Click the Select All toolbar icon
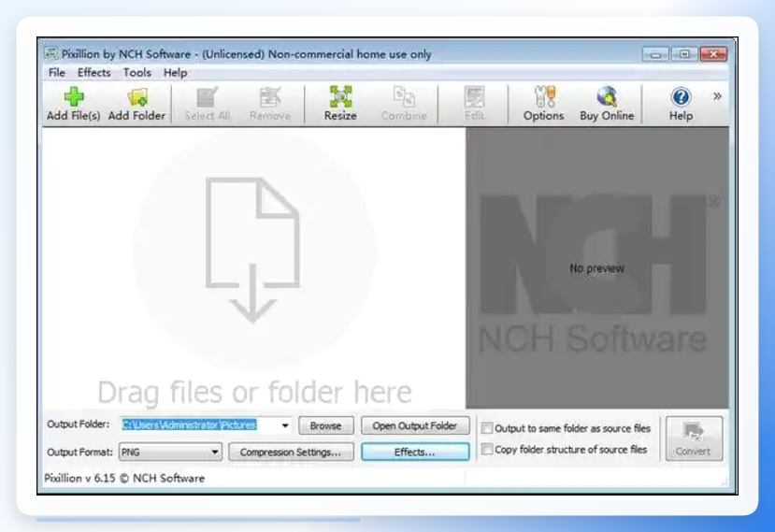 (208, 104)
